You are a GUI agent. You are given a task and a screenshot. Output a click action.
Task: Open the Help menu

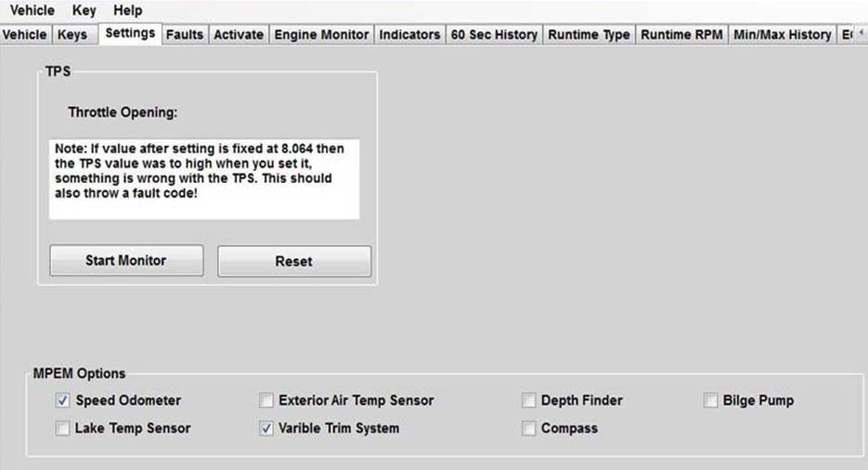pos(128,10)
